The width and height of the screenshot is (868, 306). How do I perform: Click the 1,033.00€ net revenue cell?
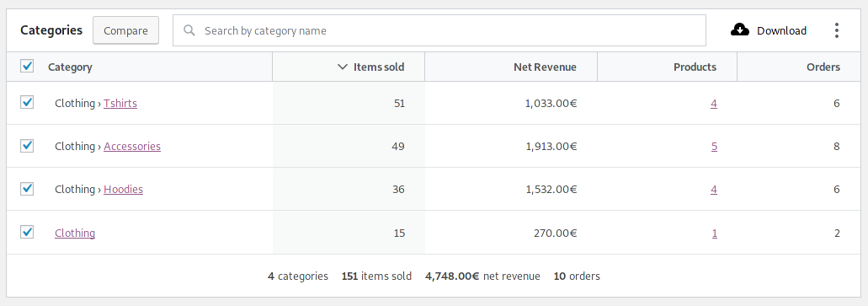click(x=551, y=103)
